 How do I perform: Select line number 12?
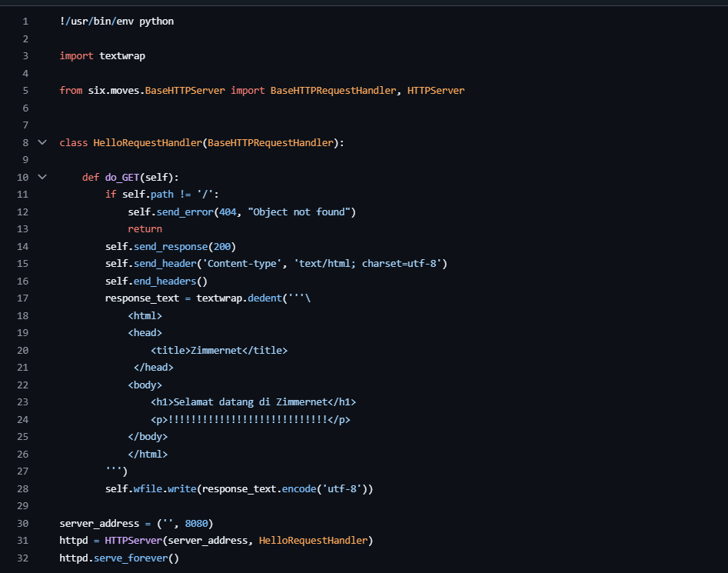[23, 212]
